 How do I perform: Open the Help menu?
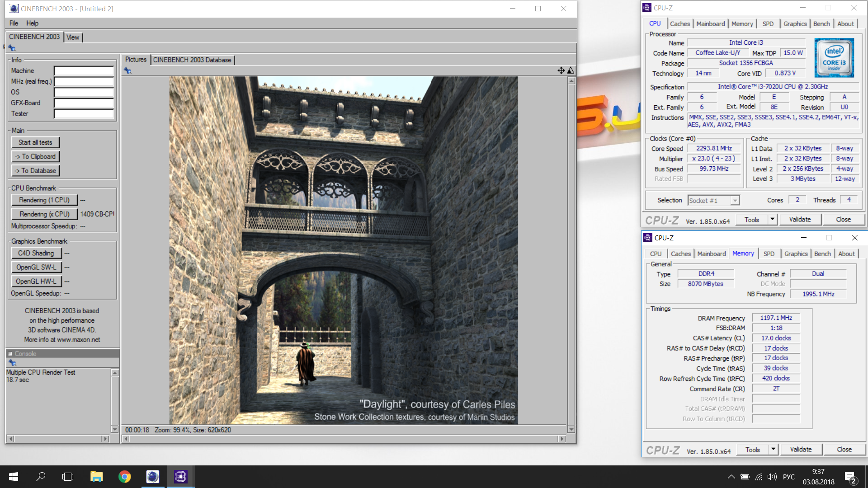[x=32, y=23]
